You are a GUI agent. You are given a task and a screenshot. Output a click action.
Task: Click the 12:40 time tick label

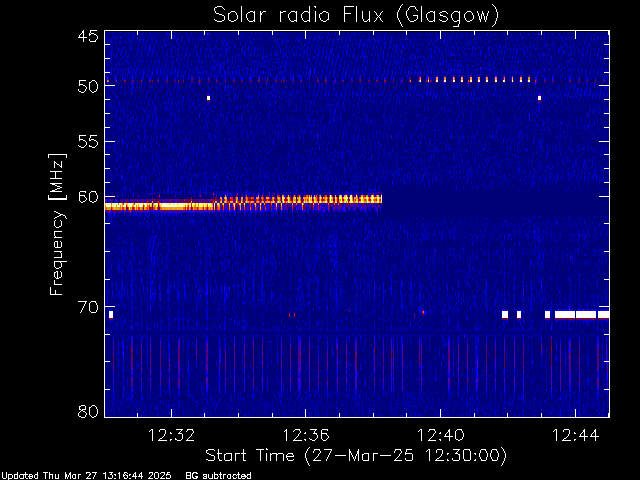click(440, 436)
